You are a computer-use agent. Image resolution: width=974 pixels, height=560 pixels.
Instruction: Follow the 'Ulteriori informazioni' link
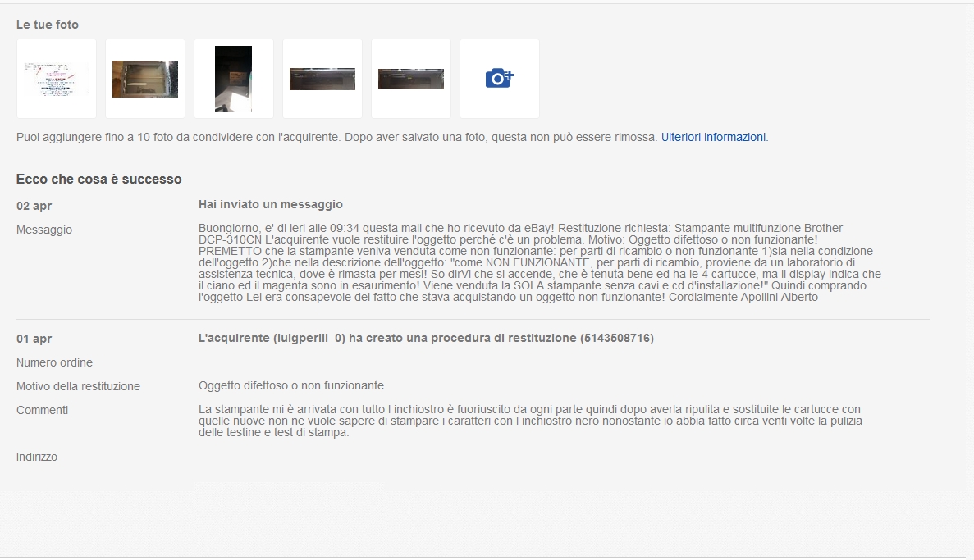tap(713, 137)
